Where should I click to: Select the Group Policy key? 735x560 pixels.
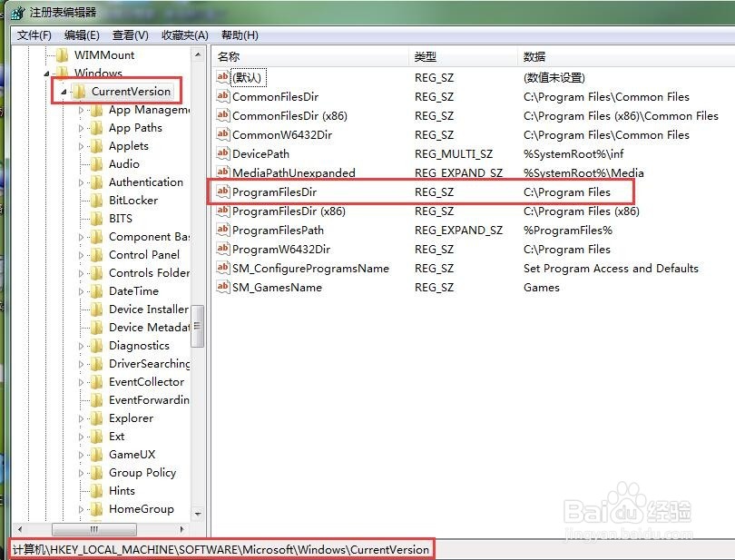pyautogui.click(x=142, y=473)
